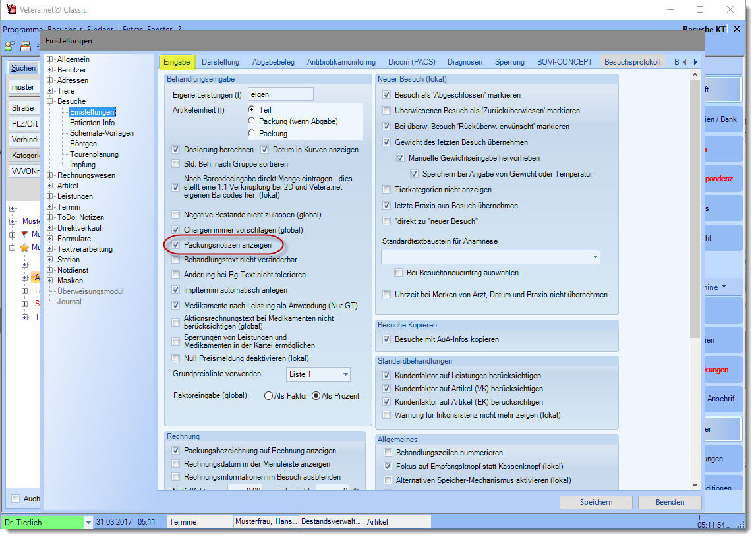Click the Eigene Leistungen text field
Image resolution: width=756 pixels, height=539 pixels.
280,94
